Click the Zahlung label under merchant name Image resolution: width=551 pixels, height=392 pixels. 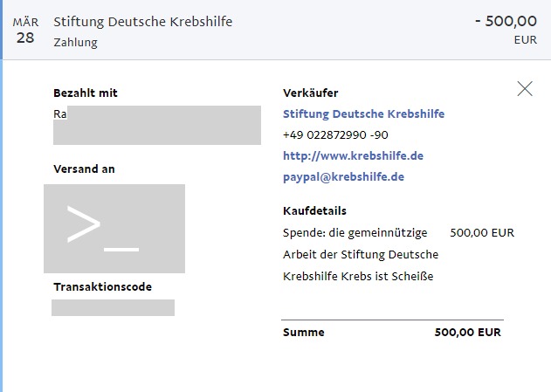(x=76, y=43)
